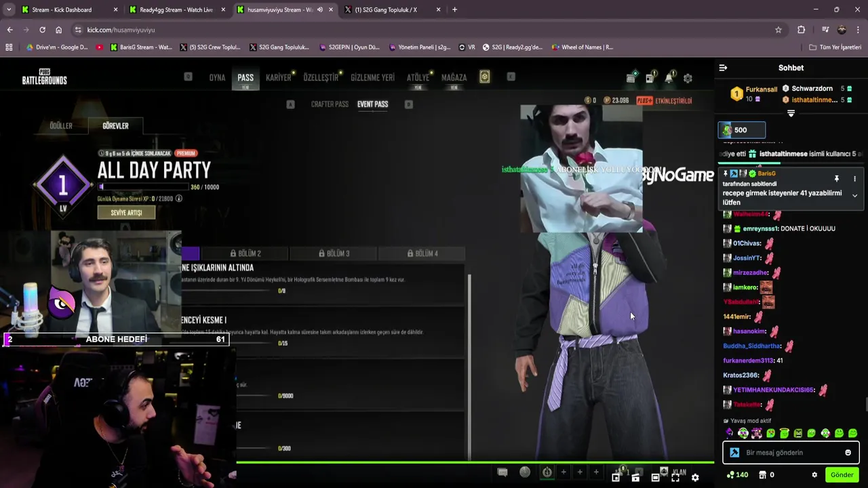Open the emoji picker in message box
The height and width of the screenshot is (488, 868).
(848, 453)
